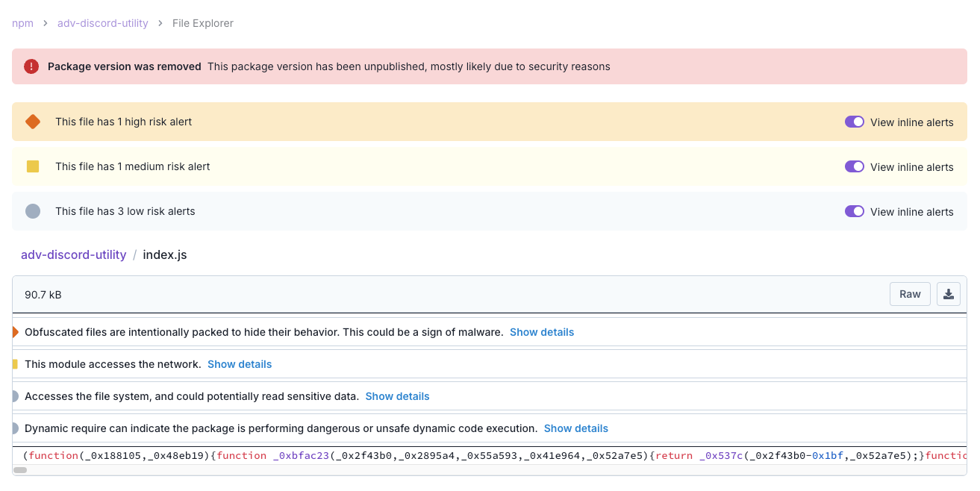This screenshot has height=491, width=980.
Task: Select File Explorer breadcrumb item
Action: click(x=203, y=23)
